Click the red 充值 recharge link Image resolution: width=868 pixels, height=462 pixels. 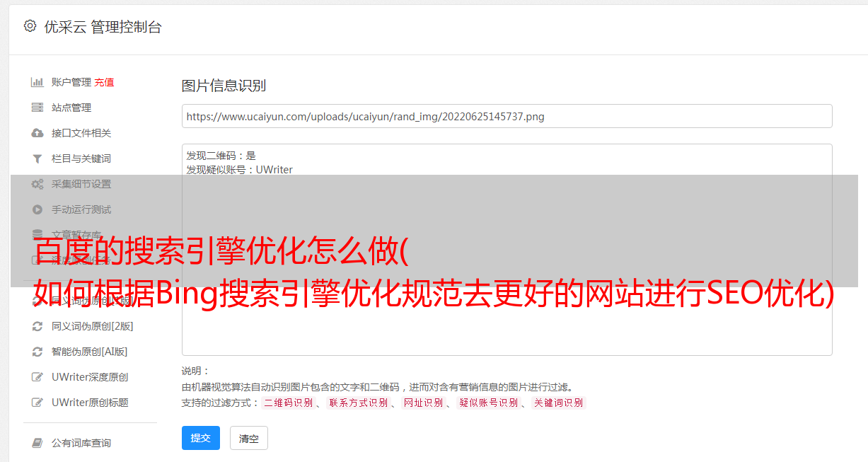[104, 82]
